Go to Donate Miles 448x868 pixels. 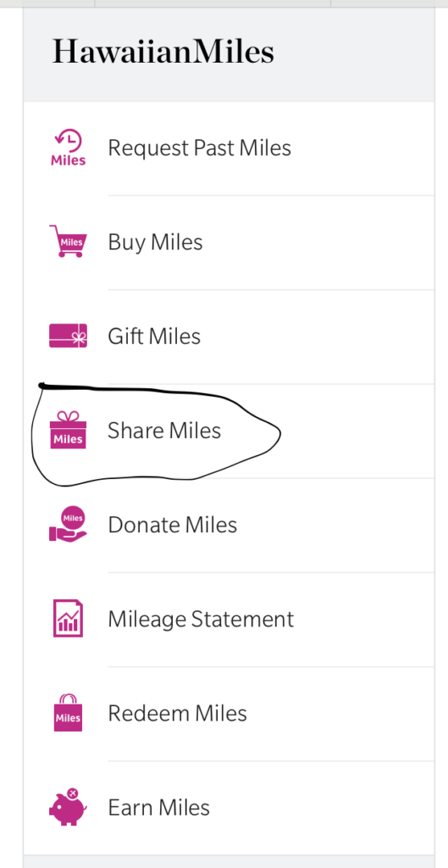229,525
